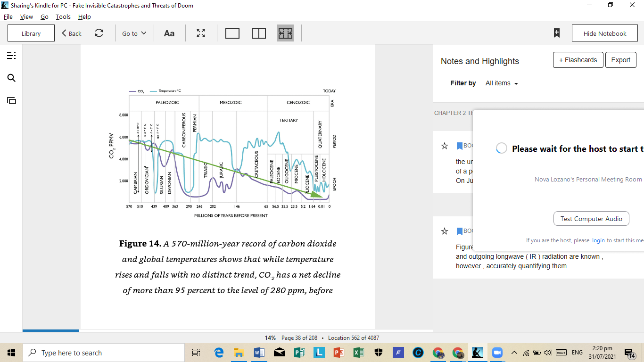Enter full screen mode
644x362 pixels.
click(x=201, y=33)
